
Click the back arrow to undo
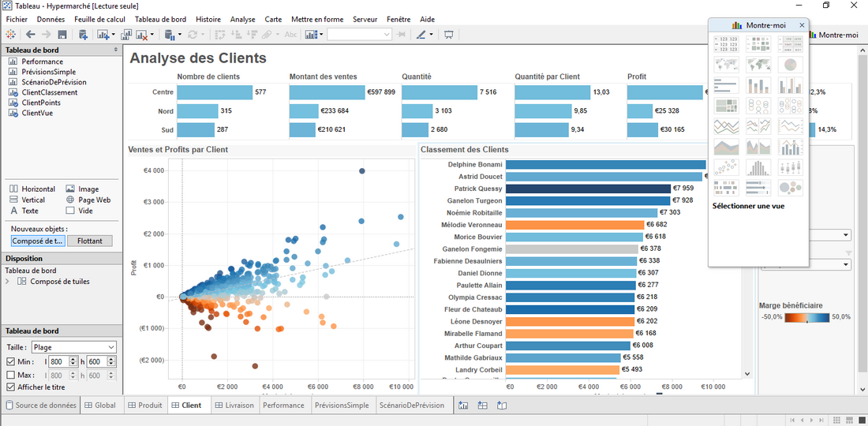[30, 35]
